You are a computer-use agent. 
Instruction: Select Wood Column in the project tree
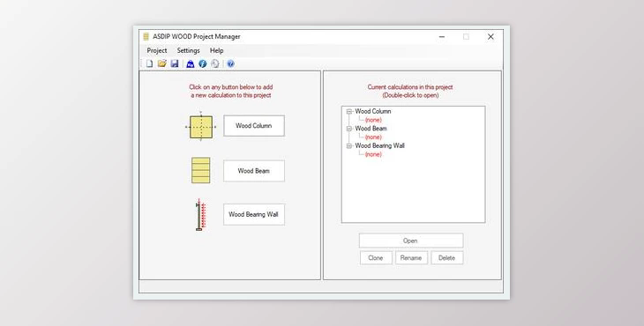click(373, 111)
